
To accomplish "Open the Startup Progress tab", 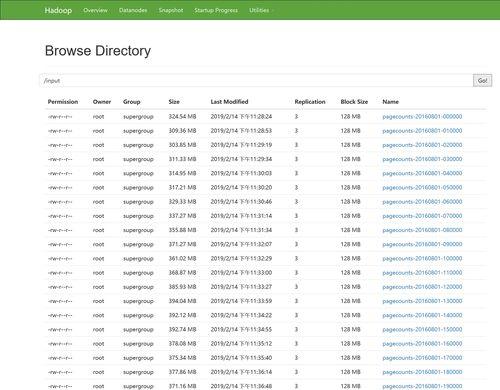I will (x=216, y=10).
